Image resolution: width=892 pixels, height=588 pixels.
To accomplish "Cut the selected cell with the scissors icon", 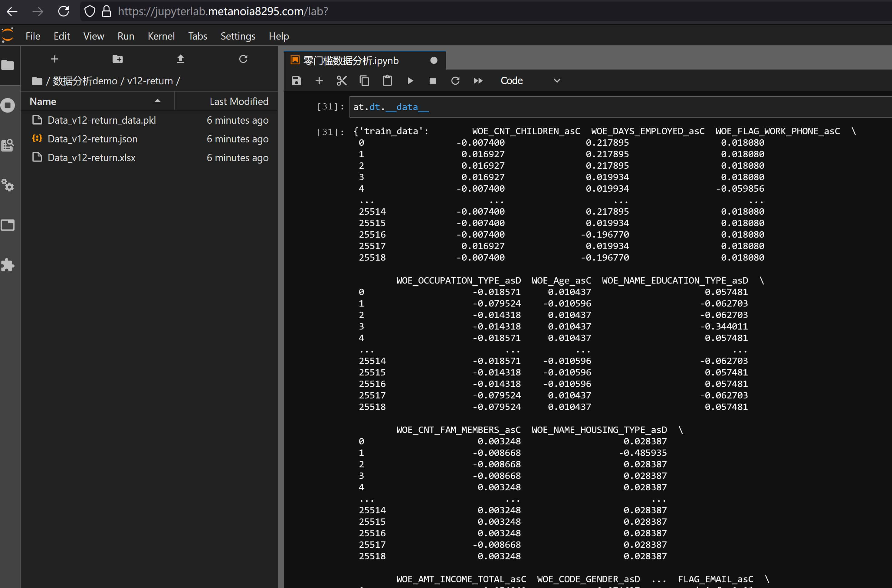I will click(342, 81).
